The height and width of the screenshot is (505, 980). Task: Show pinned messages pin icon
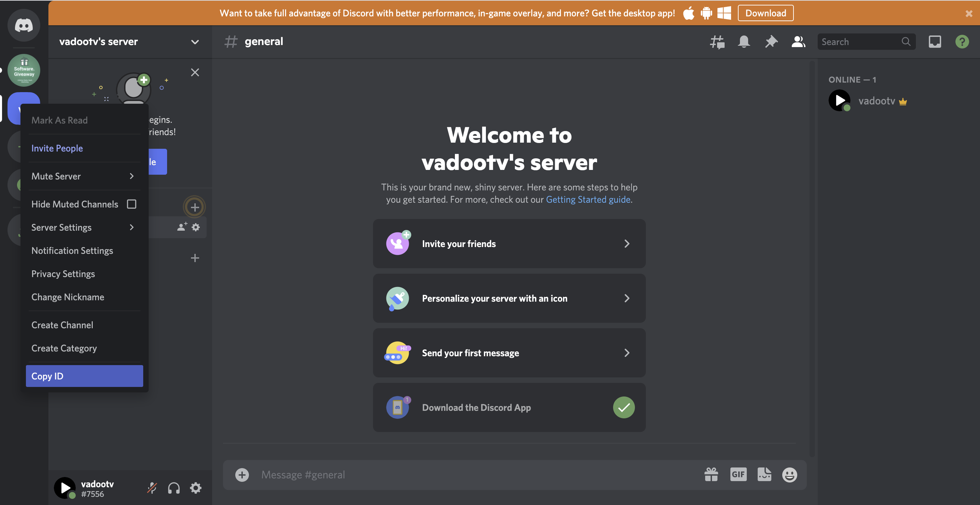771,42
